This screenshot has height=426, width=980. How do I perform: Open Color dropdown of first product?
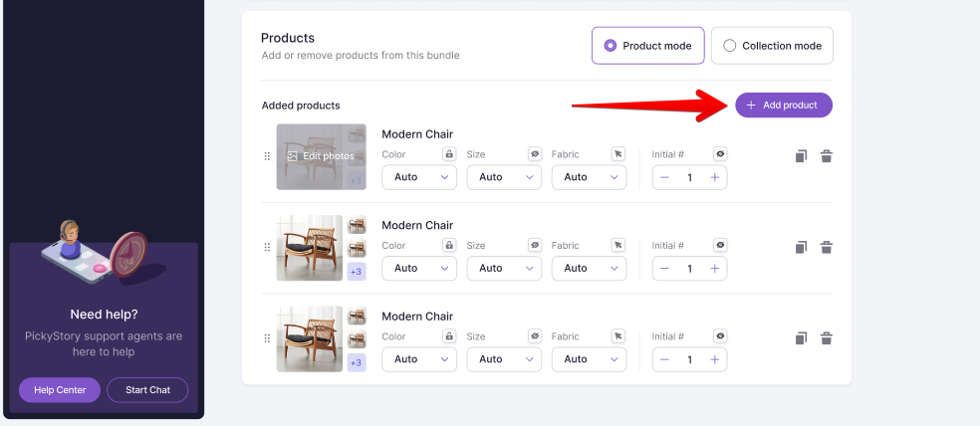(419, 177)
